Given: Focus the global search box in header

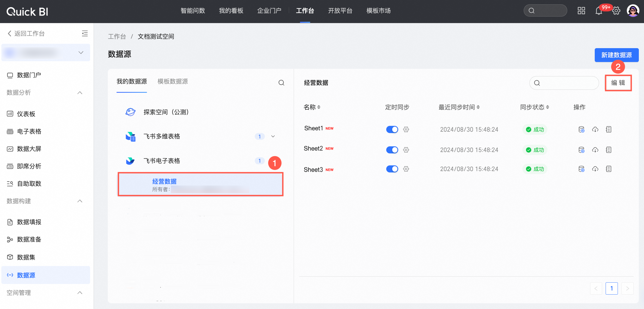Looking at the screenshot, I should pos(545,11).
